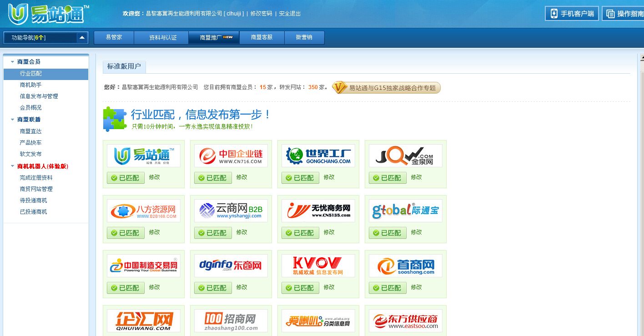
Task: Click the 无忧商务网 logo
Action: pyautogui.click(x=318, y=211)
